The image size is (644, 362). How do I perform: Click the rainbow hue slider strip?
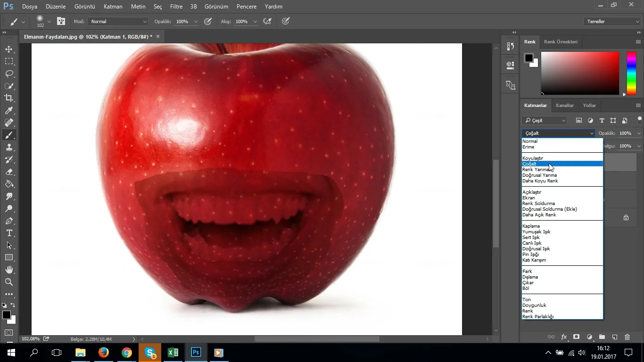631,73
